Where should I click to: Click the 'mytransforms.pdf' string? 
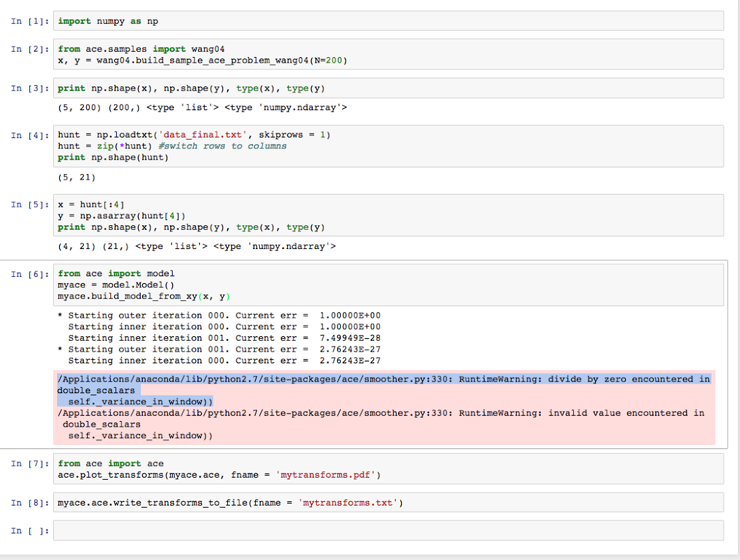click(329, 474)
